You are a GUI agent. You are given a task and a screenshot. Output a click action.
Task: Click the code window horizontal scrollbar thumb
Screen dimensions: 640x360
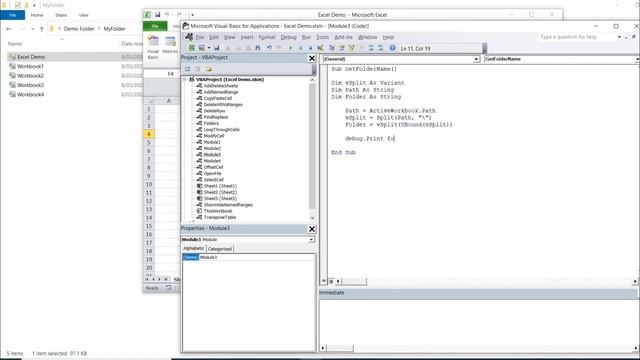click(x=354, y=282)
